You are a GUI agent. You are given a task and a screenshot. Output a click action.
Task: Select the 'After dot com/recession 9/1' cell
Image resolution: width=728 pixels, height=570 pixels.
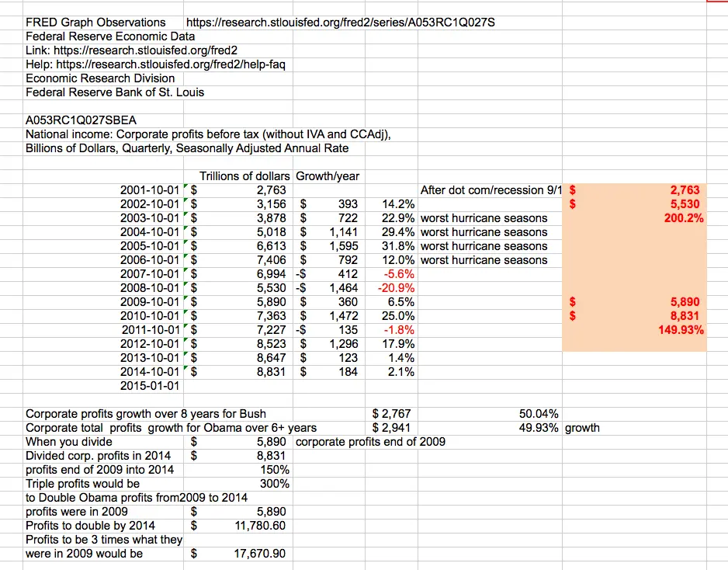491,190
